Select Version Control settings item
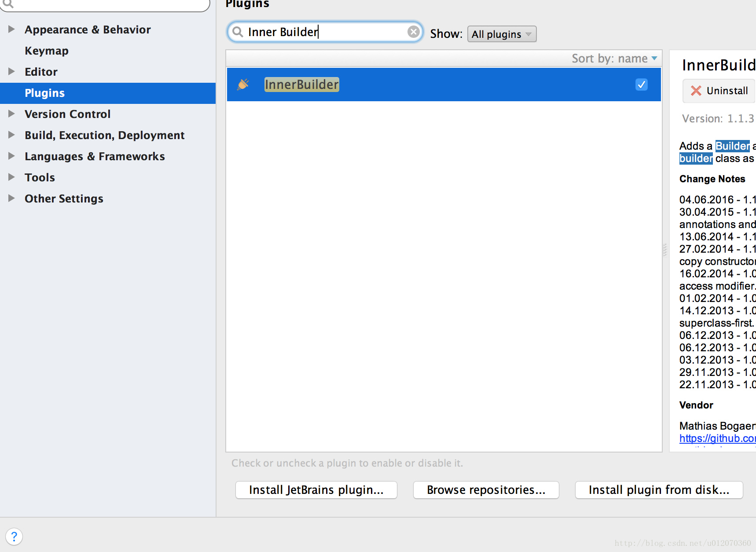756x552 pixels. (67, 114)
